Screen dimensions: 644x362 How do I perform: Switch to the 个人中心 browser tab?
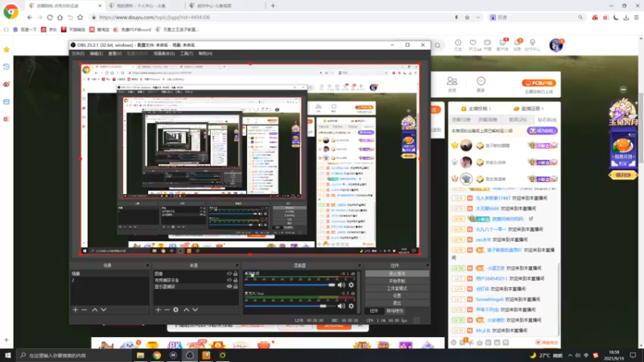(142, 6)
